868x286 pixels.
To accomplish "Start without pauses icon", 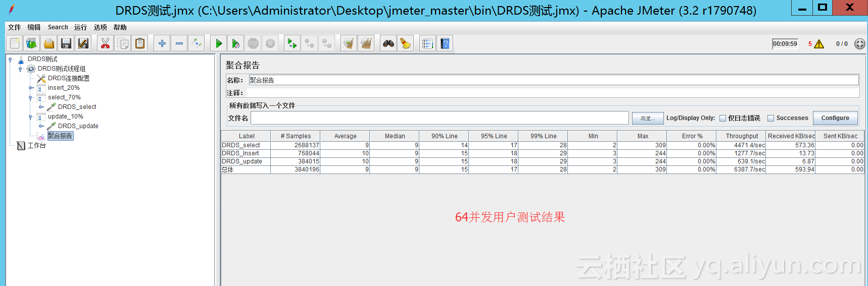I will [x=236, y=43].
